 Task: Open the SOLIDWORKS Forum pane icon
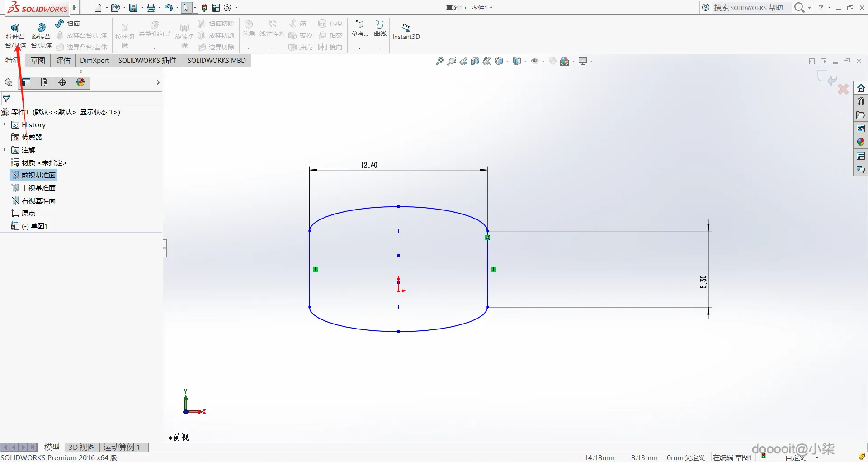point(861,169)
